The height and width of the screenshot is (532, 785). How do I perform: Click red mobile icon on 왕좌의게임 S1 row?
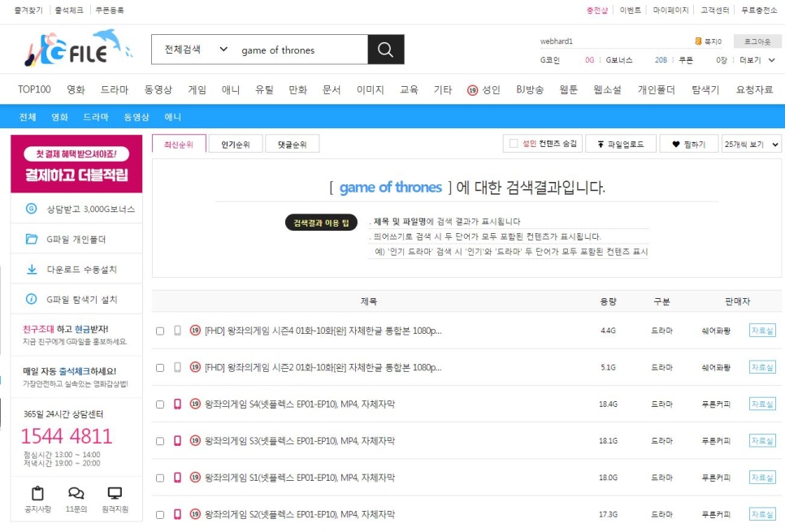(177, 478)
